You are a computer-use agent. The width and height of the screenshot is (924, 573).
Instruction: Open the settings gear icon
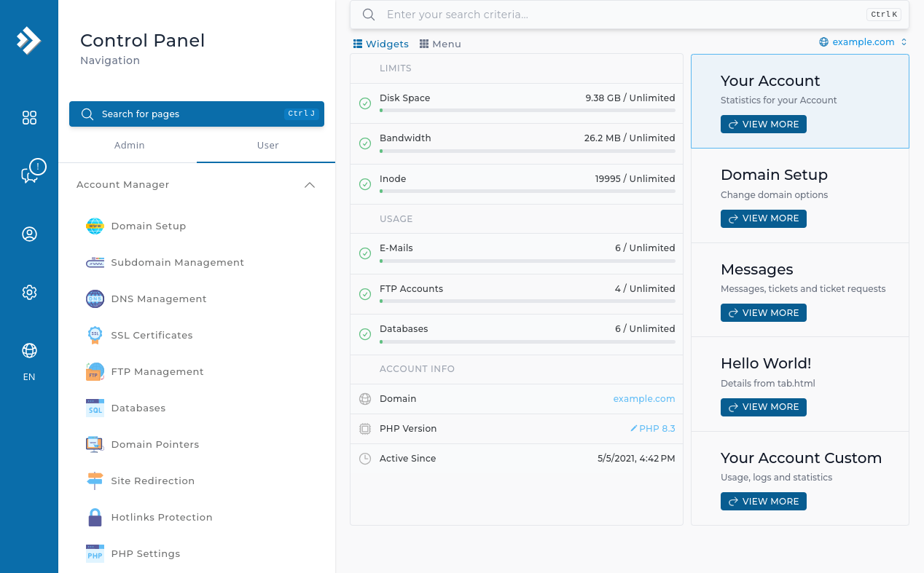point(29,293)
